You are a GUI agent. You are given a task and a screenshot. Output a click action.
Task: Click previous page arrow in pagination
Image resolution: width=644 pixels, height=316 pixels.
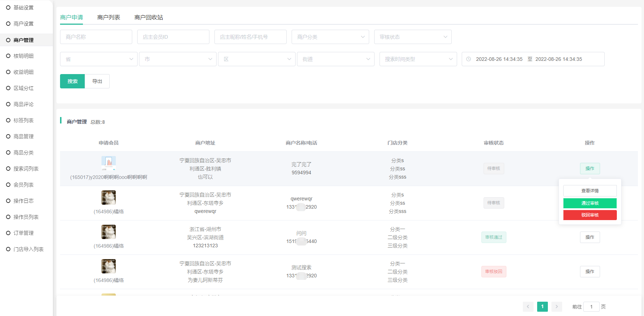[528, 307]
